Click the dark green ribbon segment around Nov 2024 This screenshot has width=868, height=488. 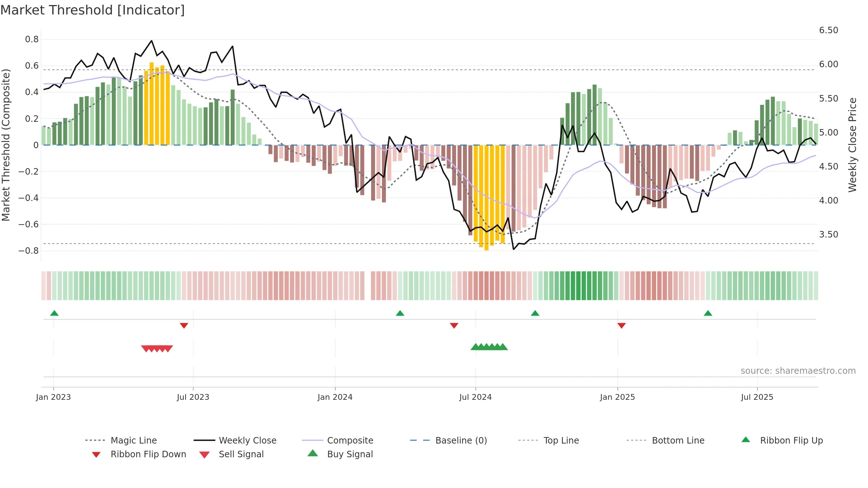pyautogui.click(x=578, y=286)
